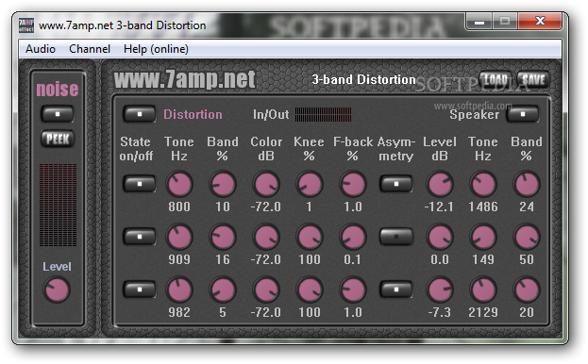Toggle the Speaker switch
Viewport: 588px width, 364px height.
[523, 114]
